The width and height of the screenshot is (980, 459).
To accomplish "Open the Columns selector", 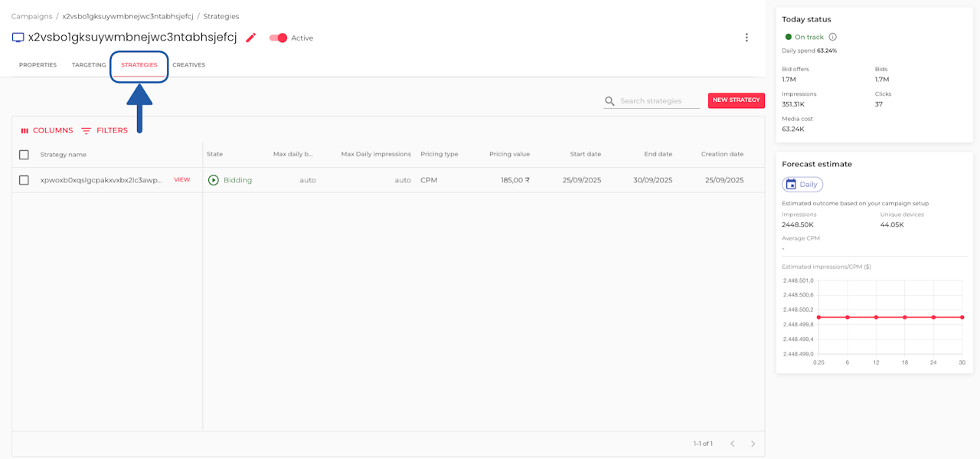I will [47, 130].
